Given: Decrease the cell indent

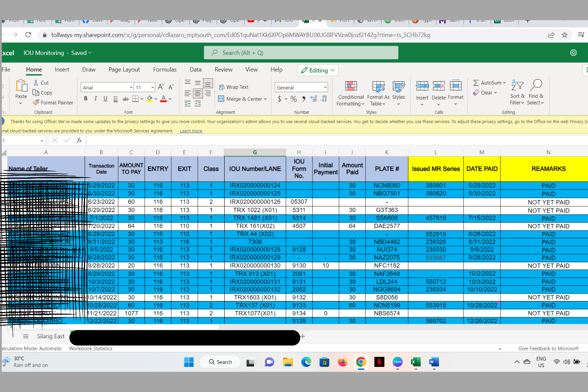Looking at the screenshot, I should tap(188, 103).
